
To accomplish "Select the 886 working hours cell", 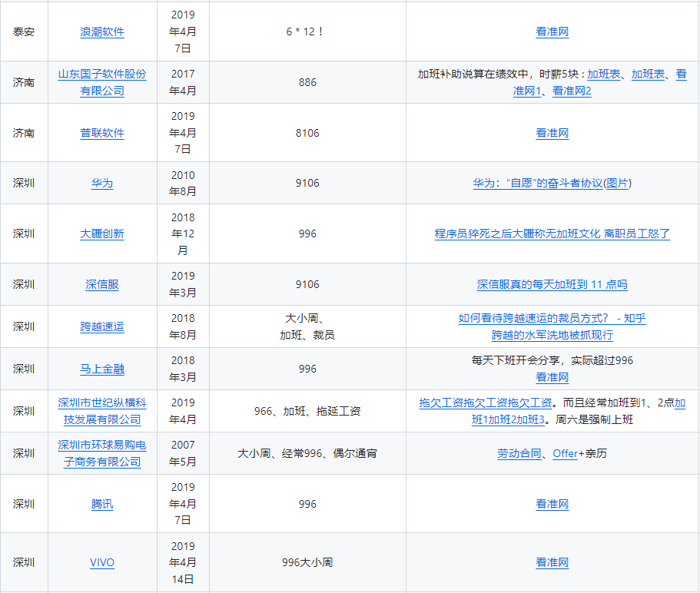I will (307, 82).
